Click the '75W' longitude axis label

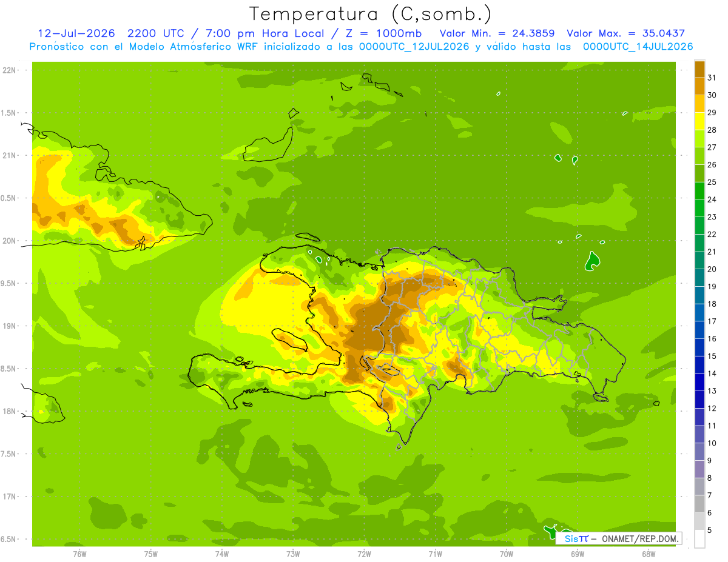[x=151, y=554]
